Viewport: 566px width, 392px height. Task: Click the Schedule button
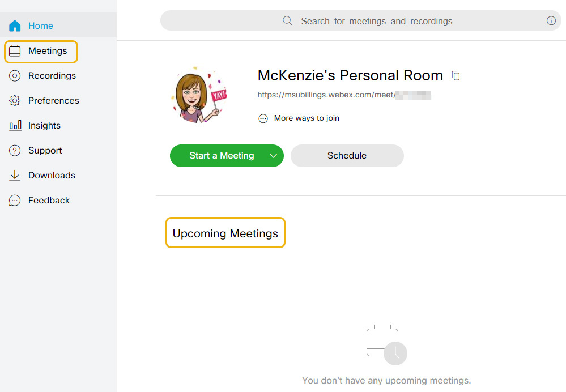point(347,156)
